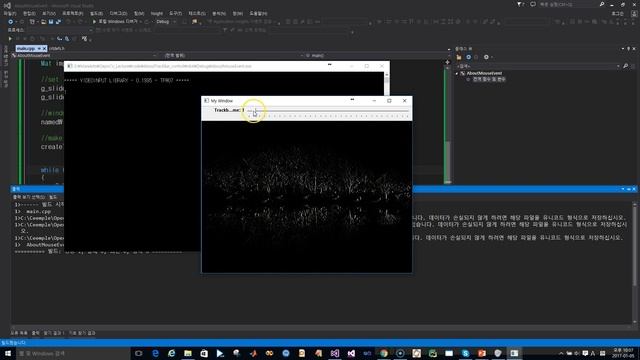Select the global functions and variables tree item
The image size is (640, 360).
(x=489, y=79)
